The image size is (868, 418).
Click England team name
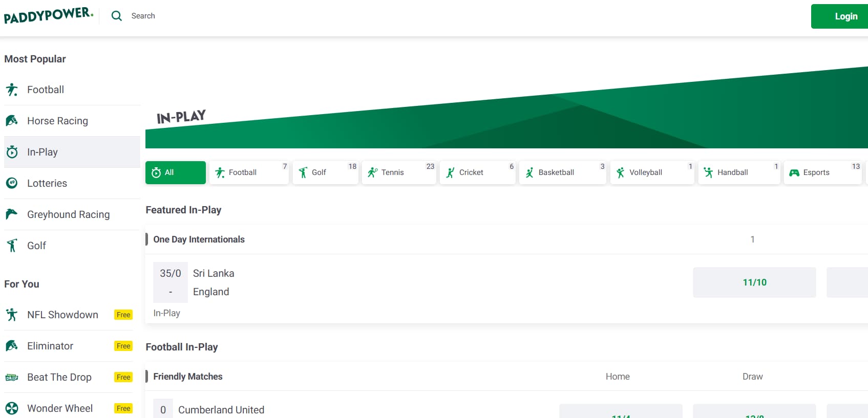coord(211,292)
